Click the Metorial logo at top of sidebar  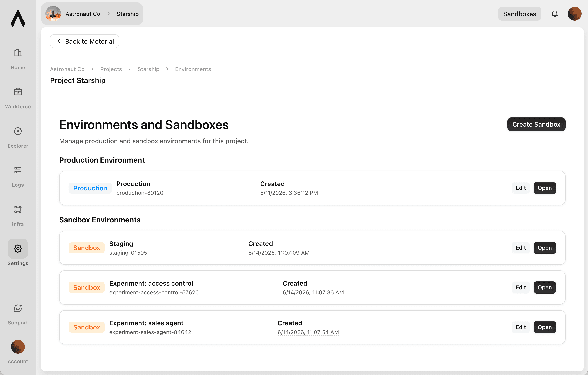point(18,18)
